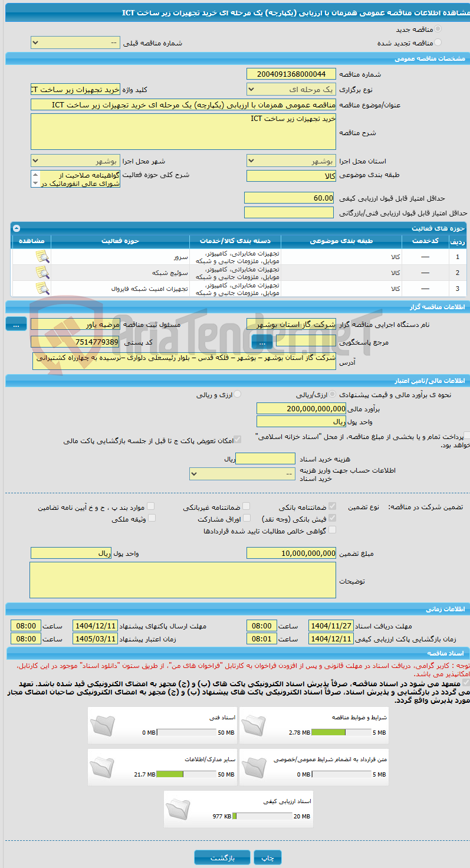Click the کد پستی field

pyautogui.click(x=75, y=342)
